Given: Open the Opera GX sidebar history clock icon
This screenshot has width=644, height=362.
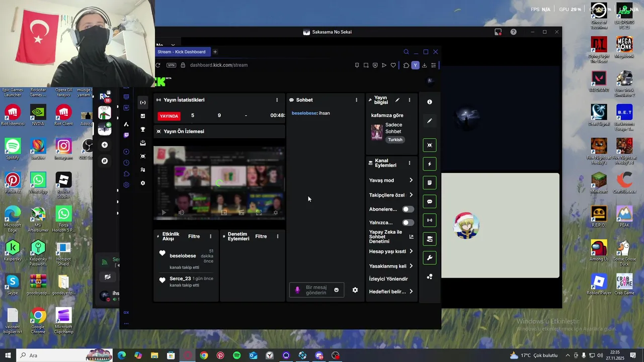Looking at the screenshot, I should 126,163.
